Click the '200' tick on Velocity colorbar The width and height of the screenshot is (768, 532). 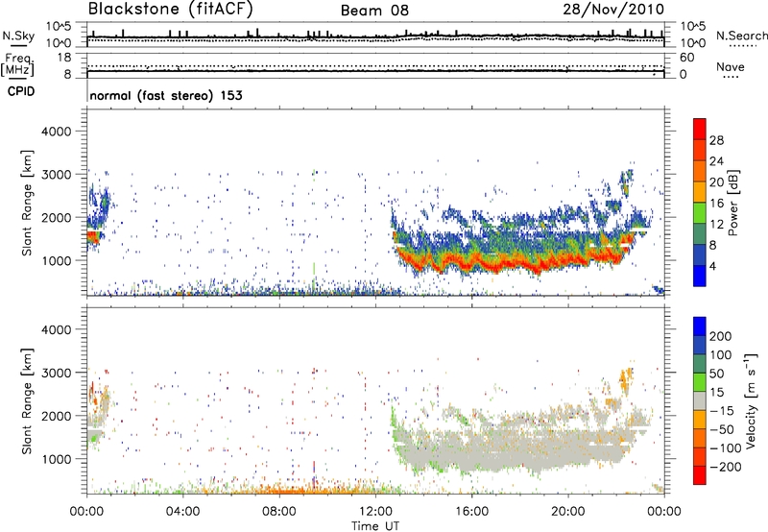tap(721, 336)
